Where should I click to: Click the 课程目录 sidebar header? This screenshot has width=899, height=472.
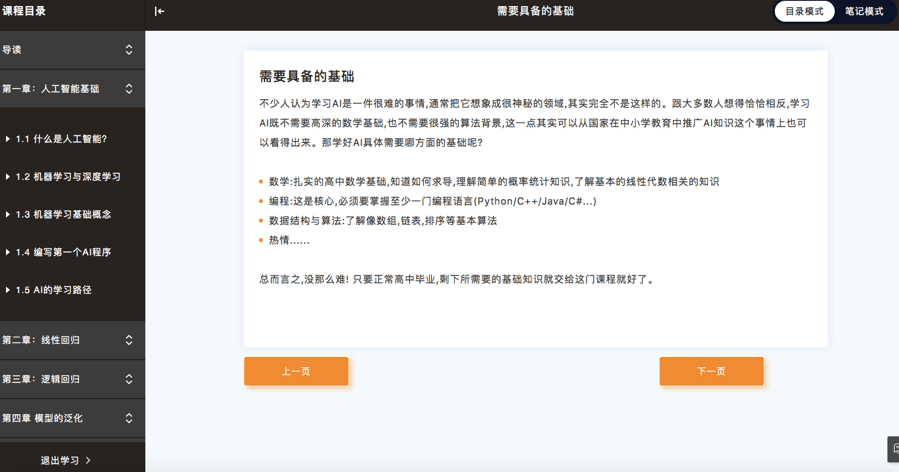[24, 12]
